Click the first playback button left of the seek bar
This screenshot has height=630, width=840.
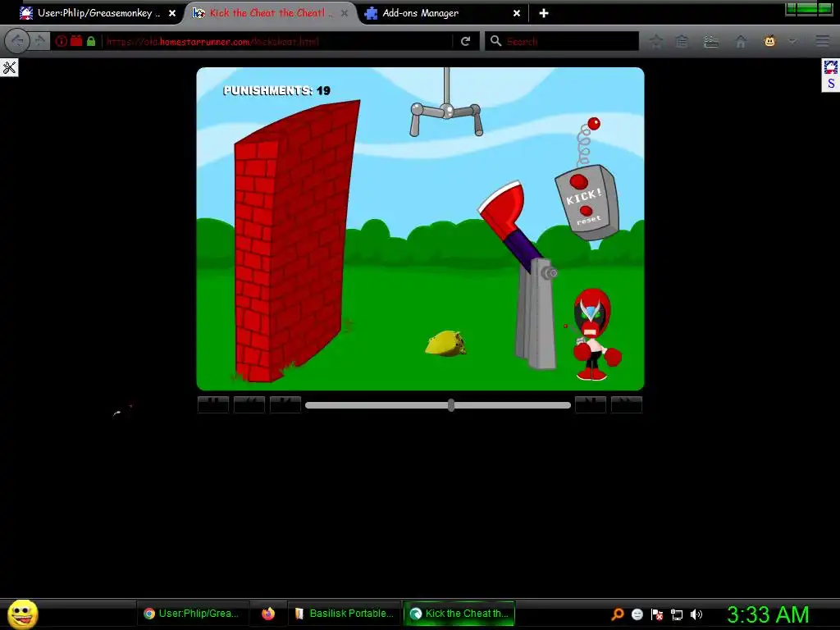(213, 404)
